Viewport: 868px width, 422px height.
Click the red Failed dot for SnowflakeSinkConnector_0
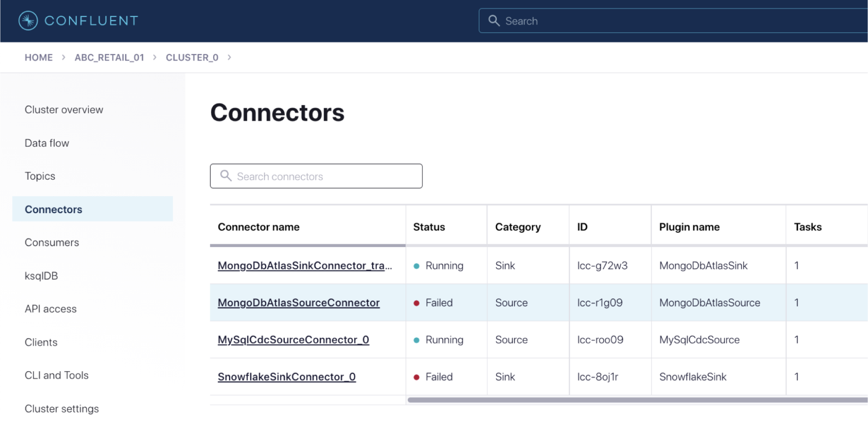coord(416,377)
